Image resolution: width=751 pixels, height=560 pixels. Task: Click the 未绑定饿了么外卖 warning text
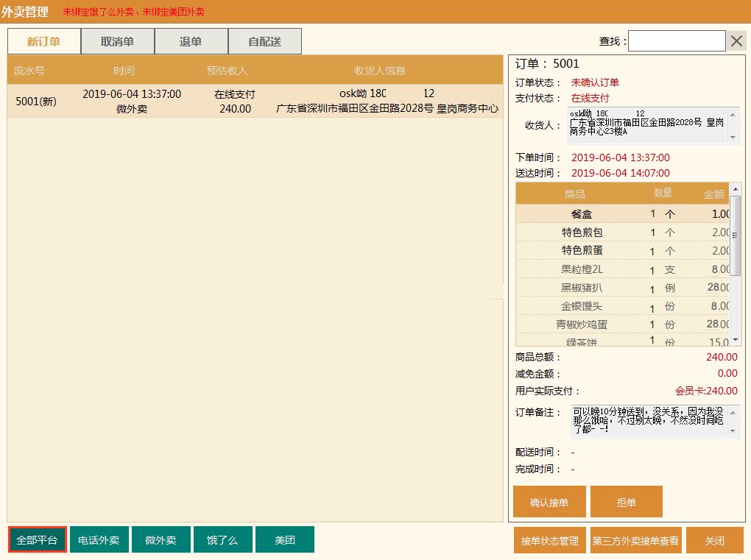(x=98, y=12)
